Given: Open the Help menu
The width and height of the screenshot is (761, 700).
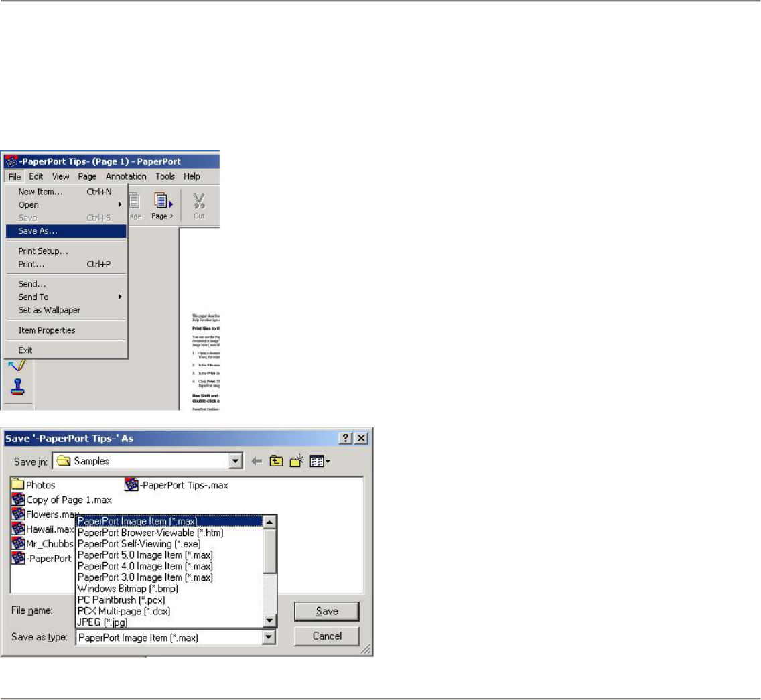Looking at the screenshot, I should point(192,176).
